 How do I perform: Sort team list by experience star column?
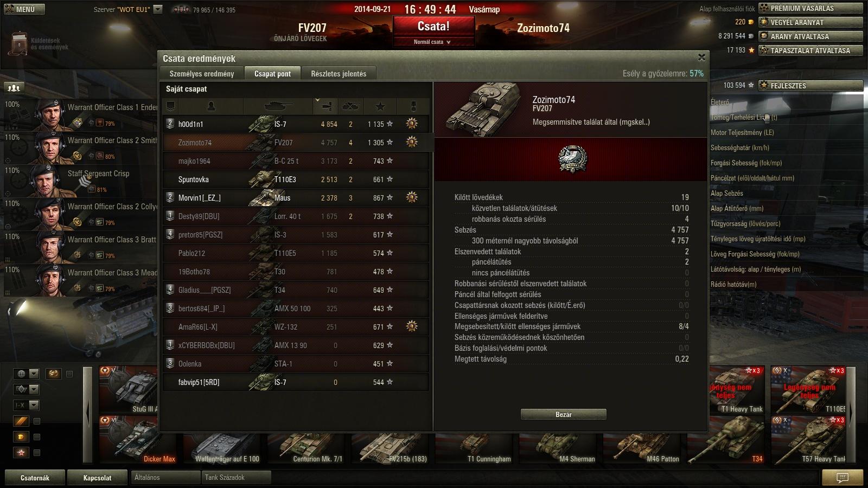380,106
